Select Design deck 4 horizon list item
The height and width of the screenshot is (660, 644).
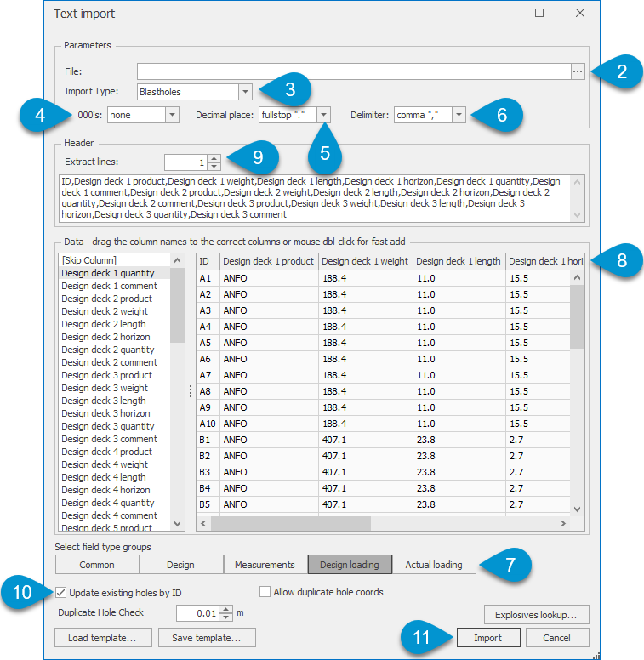tap(114, 490)
